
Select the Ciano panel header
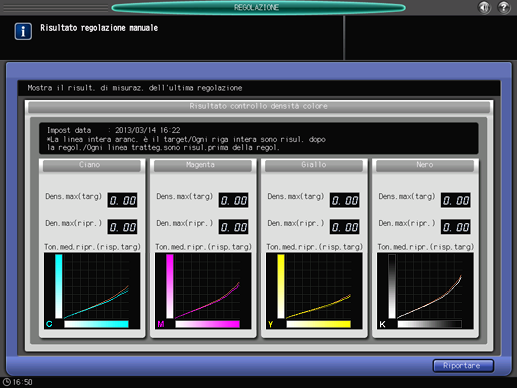pyautogui.click(x=92, y=165)
